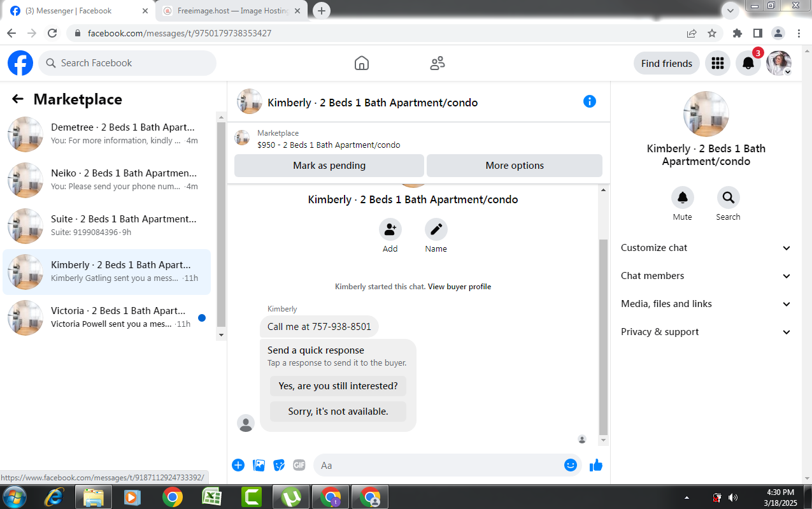The width and height of the screenshot is (812, 509).
Task: Open a new browser tab
Action: pyautogui.click(x=322, y=11)
